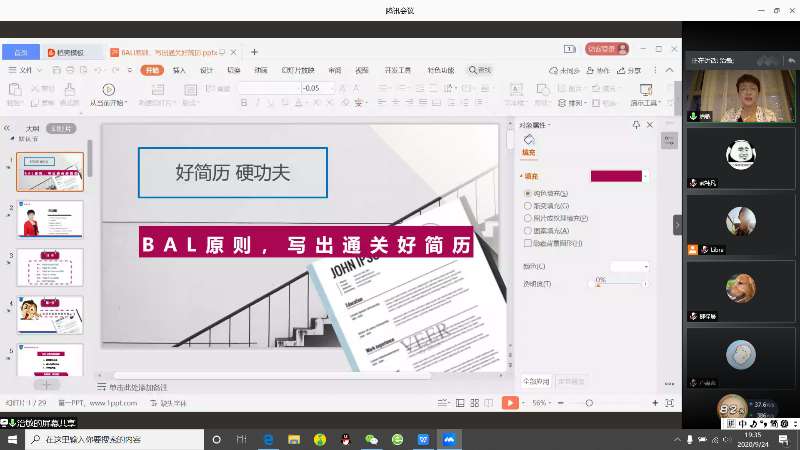
Task: Click the fit-to-window icon beside zoom
Action: [669, 403]
